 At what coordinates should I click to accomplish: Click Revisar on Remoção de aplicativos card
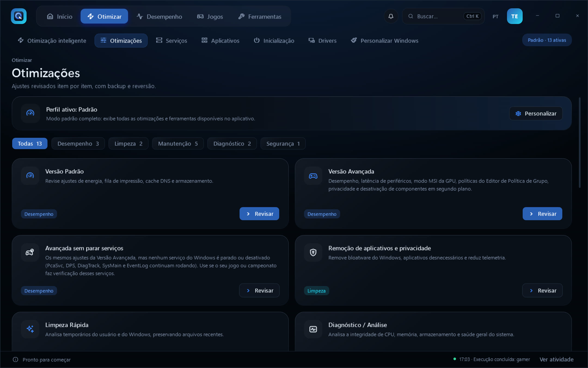(542, 291)
